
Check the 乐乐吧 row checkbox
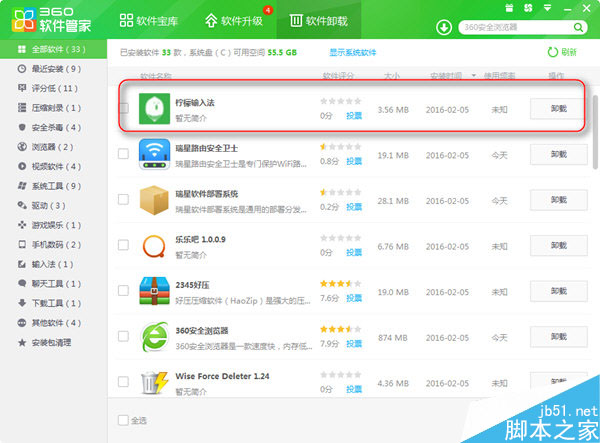(x=124, y=245)
